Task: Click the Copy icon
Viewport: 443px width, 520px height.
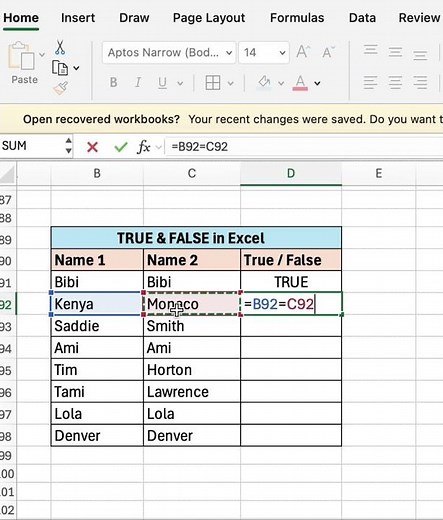Action: [60, 68]
